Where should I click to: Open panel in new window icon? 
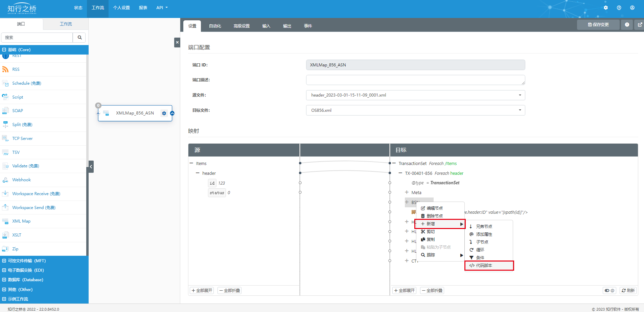(640, 25)
